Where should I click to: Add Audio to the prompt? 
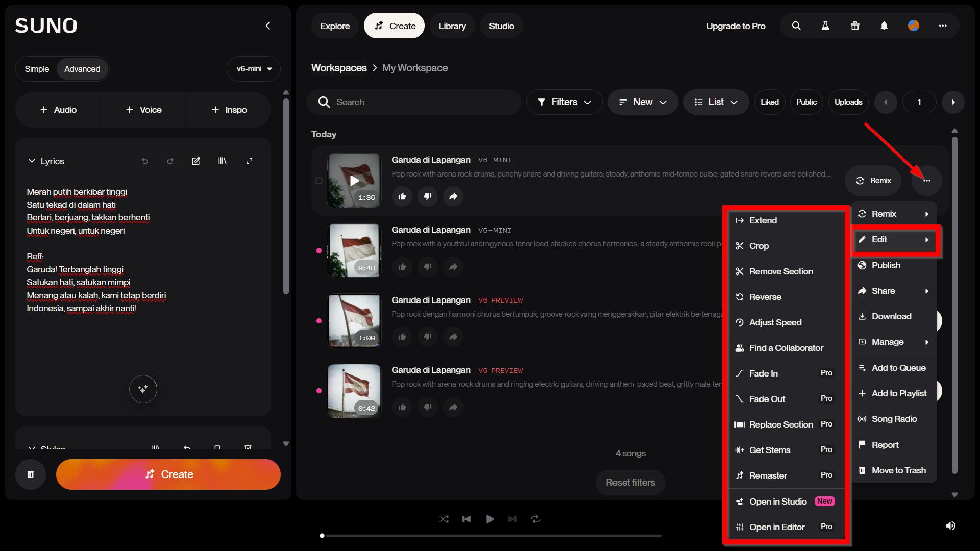58,110
